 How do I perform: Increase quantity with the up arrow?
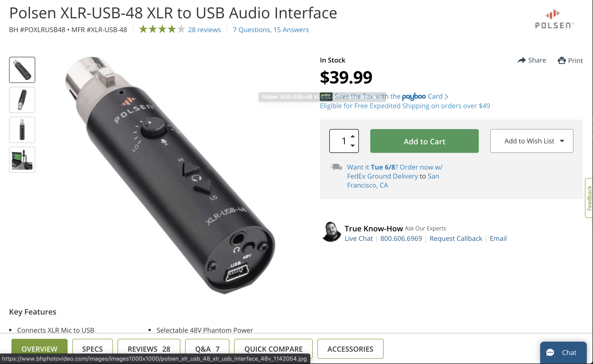click(352, 136)
